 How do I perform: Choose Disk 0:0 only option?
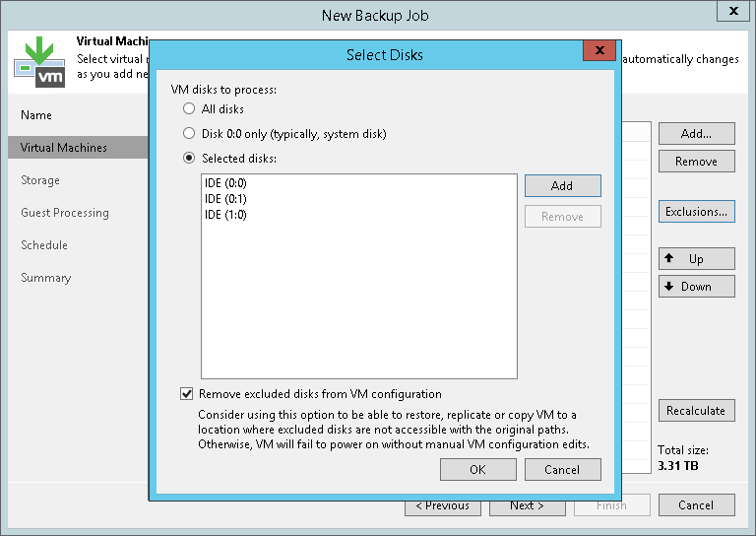[189, 133]
